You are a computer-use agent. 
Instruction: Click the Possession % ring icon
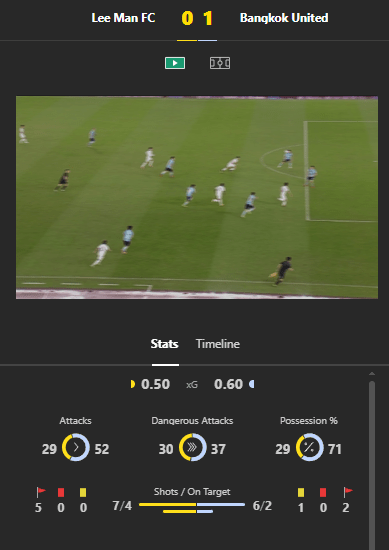pos(310,447)
